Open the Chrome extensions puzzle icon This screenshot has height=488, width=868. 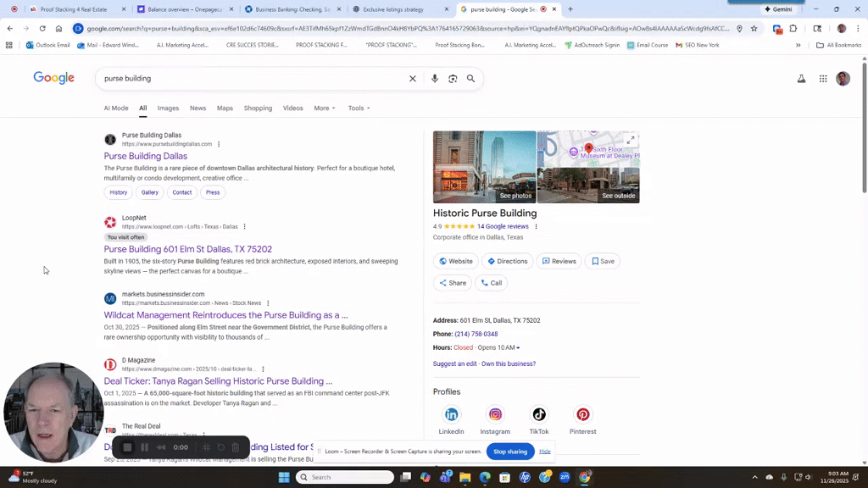pos(793,28)
